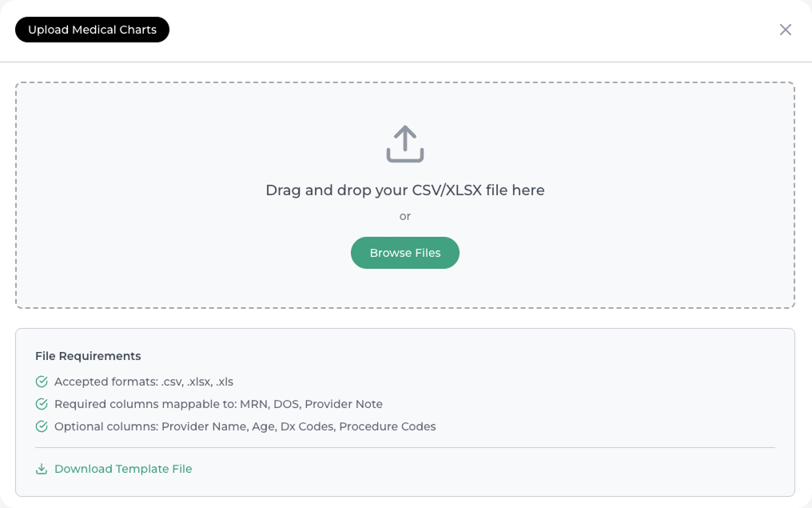Click the header divider below the title
This screenshot has height=508, width=812.
tap(405, 62)
